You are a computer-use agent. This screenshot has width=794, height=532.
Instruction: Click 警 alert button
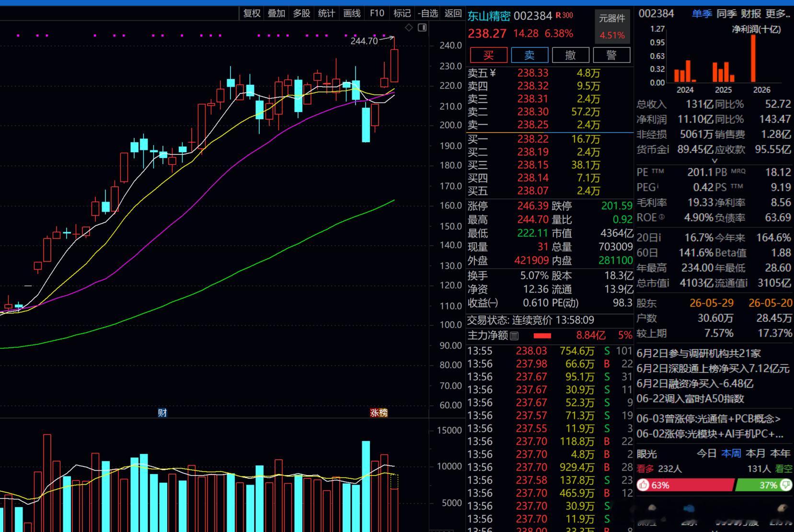click(611, 55)
